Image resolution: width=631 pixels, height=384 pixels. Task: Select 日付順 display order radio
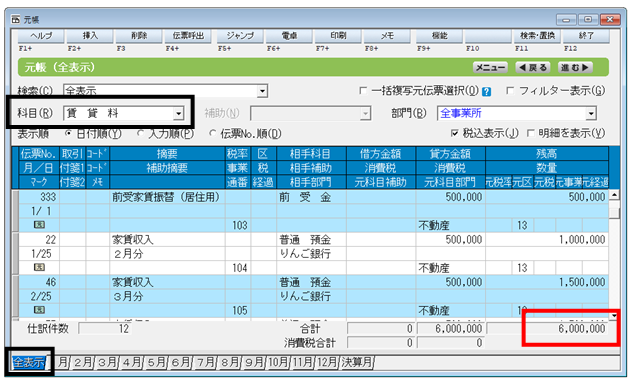pos(68,133)
